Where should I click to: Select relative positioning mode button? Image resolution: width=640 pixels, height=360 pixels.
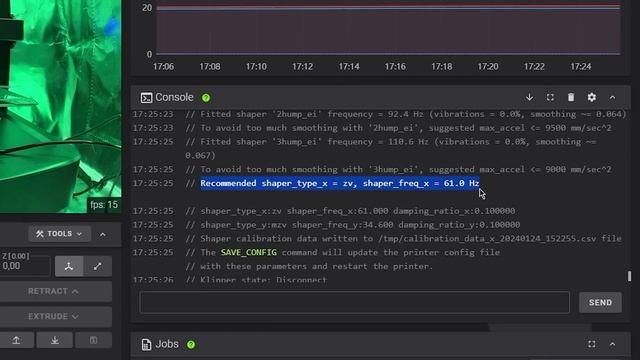(x=98, y=267)
